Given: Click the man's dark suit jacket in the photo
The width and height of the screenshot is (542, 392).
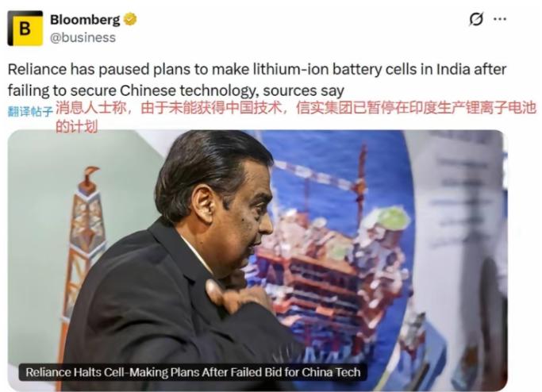Looking at the screenshot, I should point(166,311).
